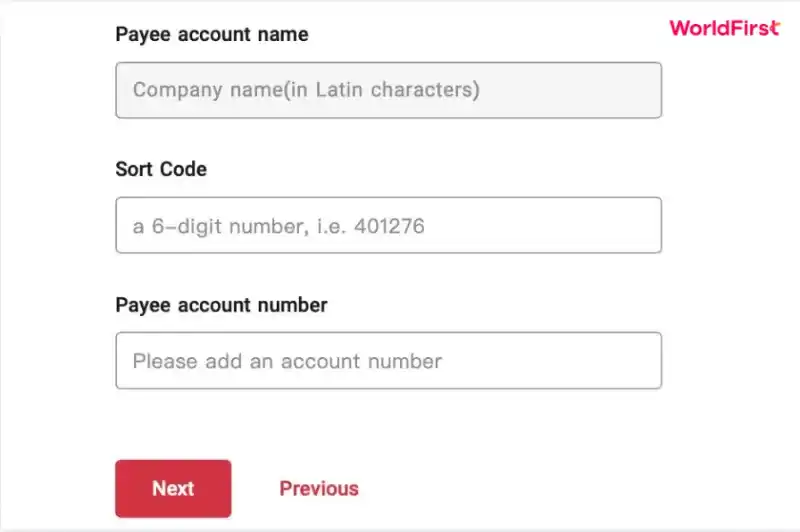Activate the account number text box
The height and width of the screenshot is (532, 800).
[389, 361]
